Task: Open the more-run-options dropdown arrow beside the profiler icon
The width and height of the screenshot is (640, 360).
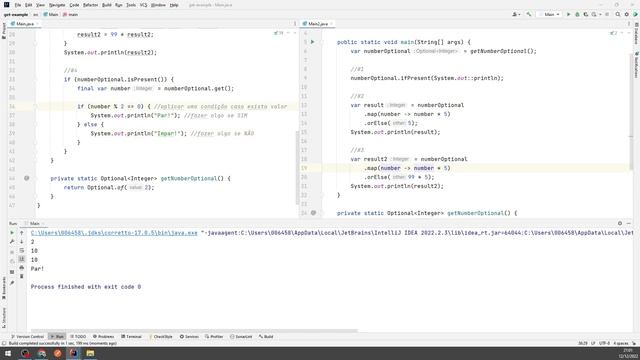Action: [x=600, y=14]
